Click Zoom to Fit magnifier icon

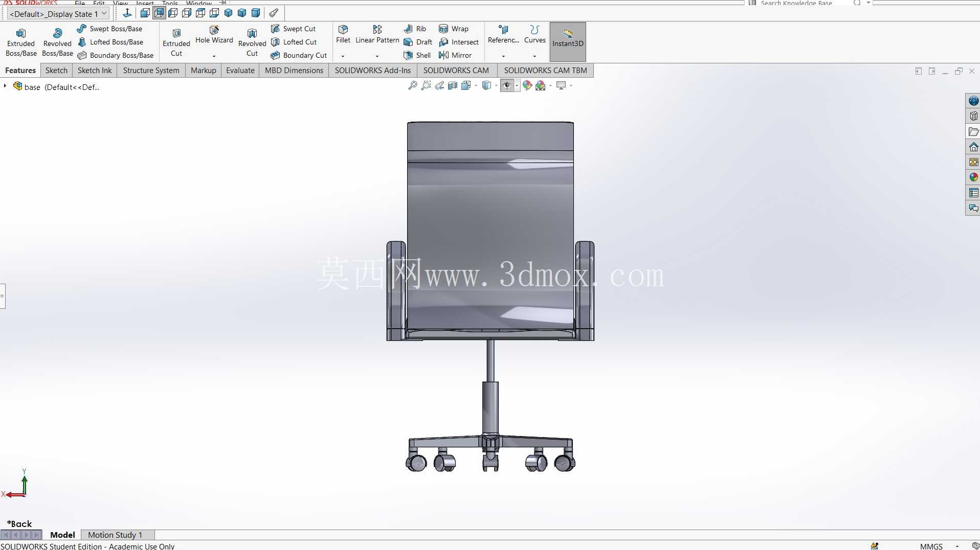[413, 85]
